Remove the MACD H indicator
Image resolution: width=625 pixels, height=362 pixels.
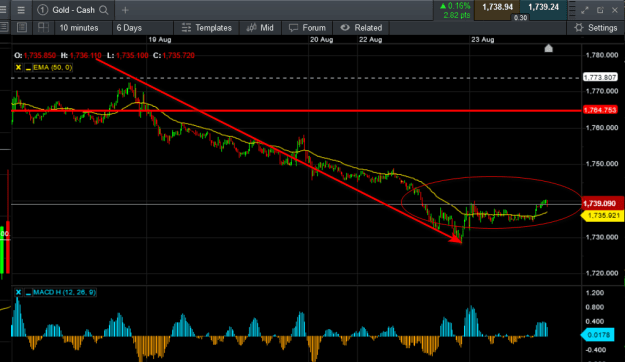point(18,292)
